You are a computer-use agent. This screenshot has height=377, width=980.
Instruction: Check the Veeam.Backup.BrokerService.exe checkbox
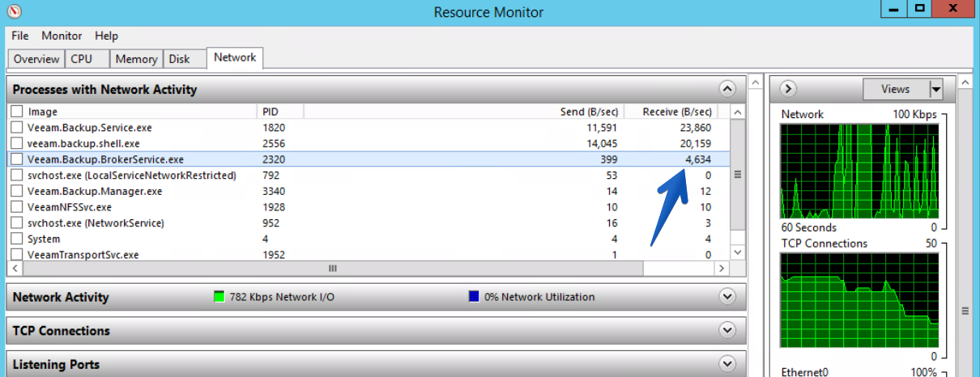[x=17, y=159]
